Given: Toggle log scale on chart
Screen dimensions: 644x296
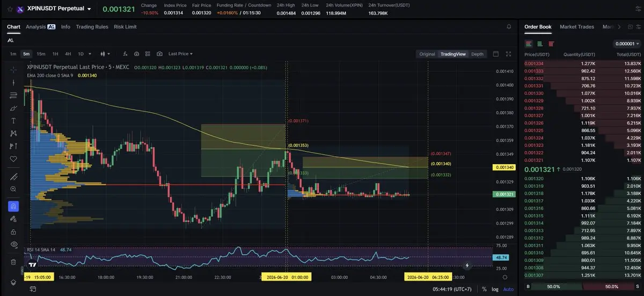Looking at the screenshot, I should 495,289.
